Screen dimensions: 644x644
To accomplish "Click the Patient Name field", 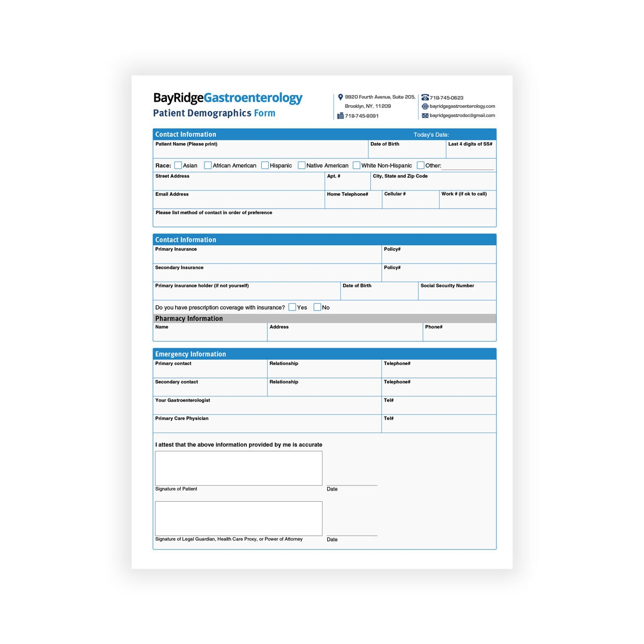I will point(260,152).
